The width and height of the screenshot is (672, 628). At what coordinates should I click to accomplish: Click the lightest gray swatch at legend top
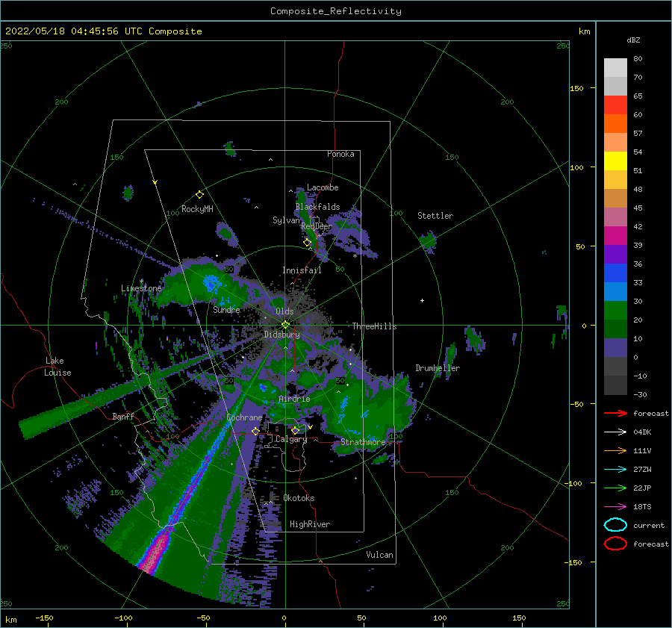point(615,67)
